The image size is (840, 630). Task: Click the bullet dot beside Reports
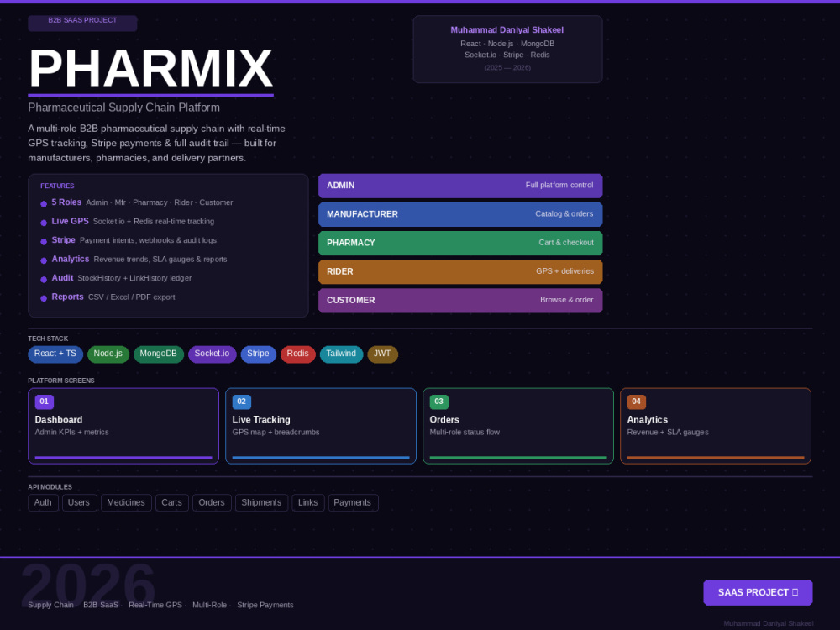(44, 298)
